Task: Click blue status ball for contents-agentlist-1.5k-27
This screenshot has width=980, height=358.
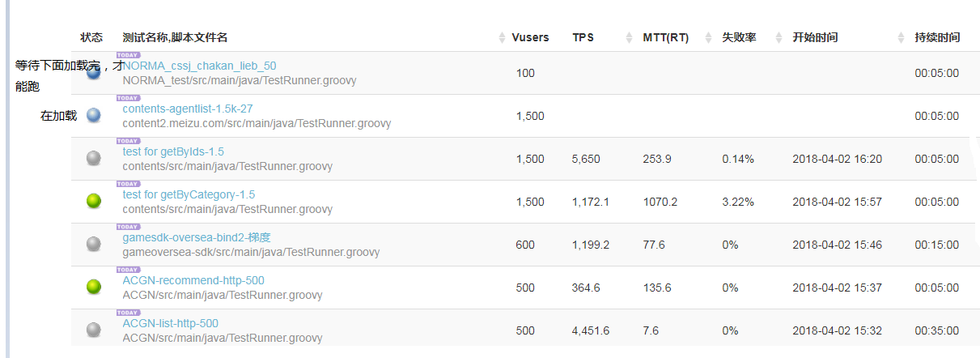Action: point(94,116)
